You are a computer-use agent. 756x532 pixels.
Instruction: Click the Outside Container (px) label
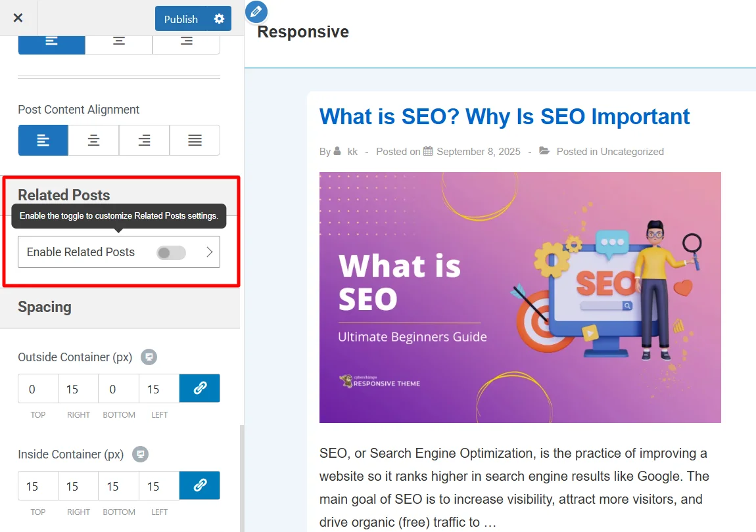(75, 357)
